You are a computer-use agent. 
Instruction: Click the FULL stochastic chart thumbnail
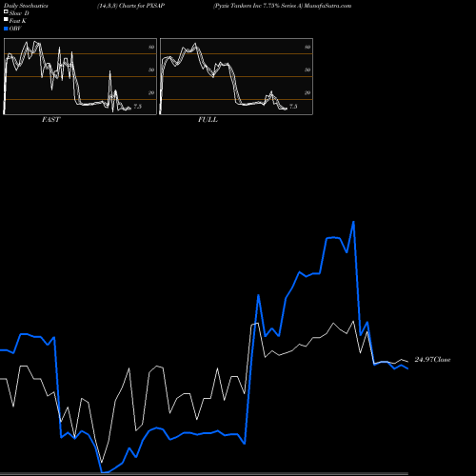coord(236,76)
